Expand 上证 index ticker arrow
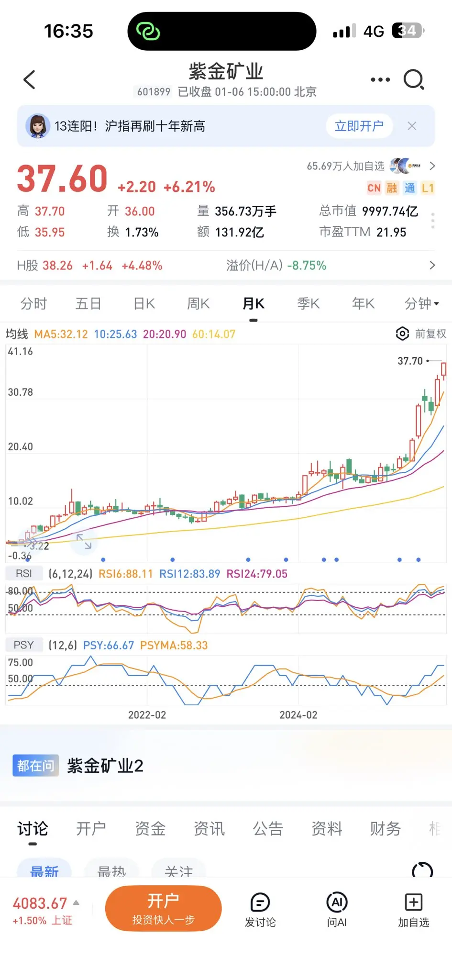 click(x=76, y=902)
